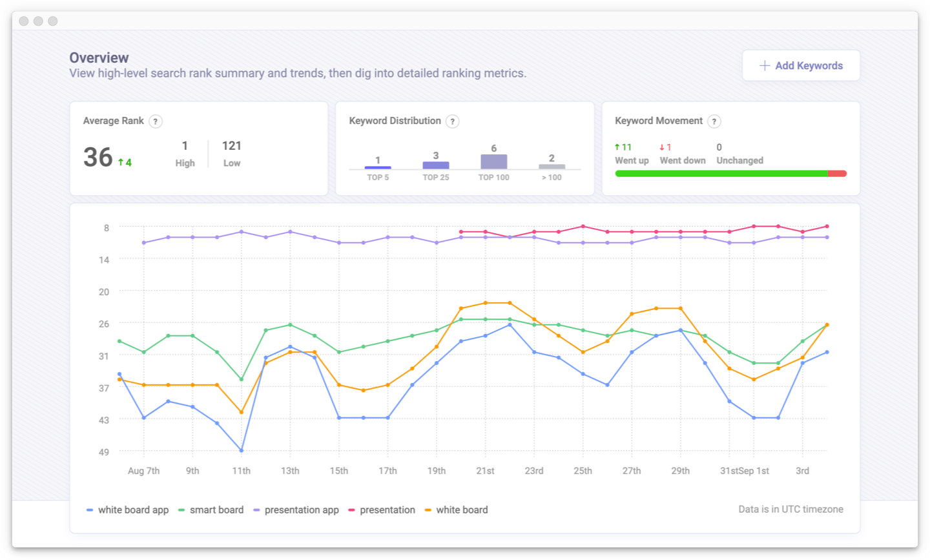This screenshot has height=560, width=930.
Task: Select the TOP 25 distribution bar
Action: 436,165
